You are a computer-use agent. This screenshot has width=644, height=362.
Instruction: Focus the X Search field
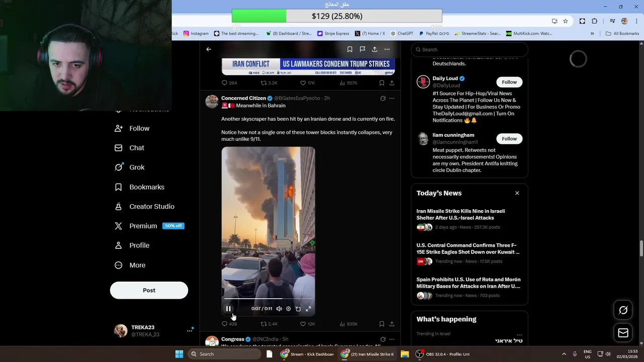[469, 49]
